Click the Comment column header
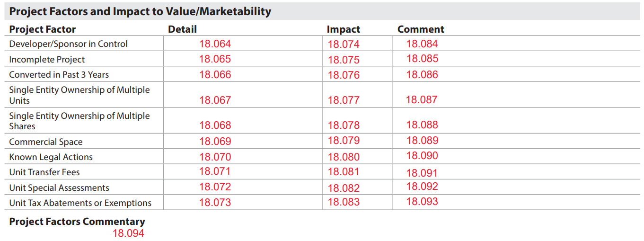The image size is (644, 241). pyautogui.click(x=421, y=29)
